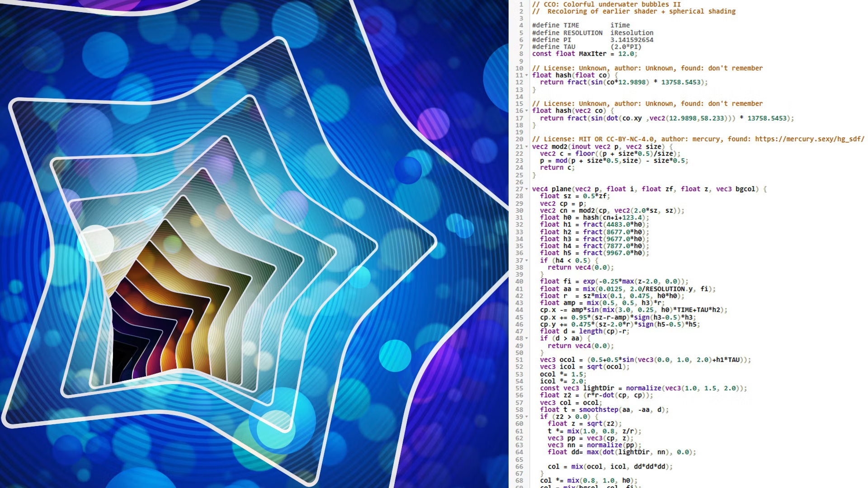Click the 'col *= mix(0.8, 1.0, h0);' line
This screenshot has height=488, width=868.
(x=589, y=481)
